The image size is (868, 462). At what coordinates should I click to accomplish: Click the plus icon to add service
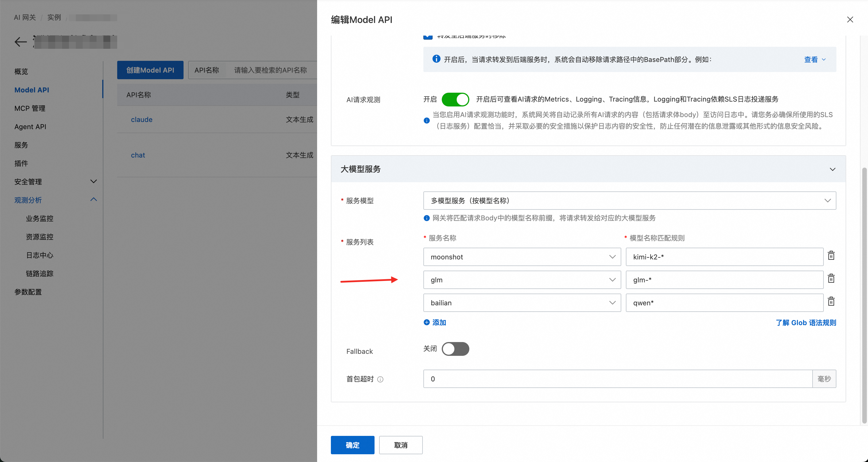tap(427, 322)
